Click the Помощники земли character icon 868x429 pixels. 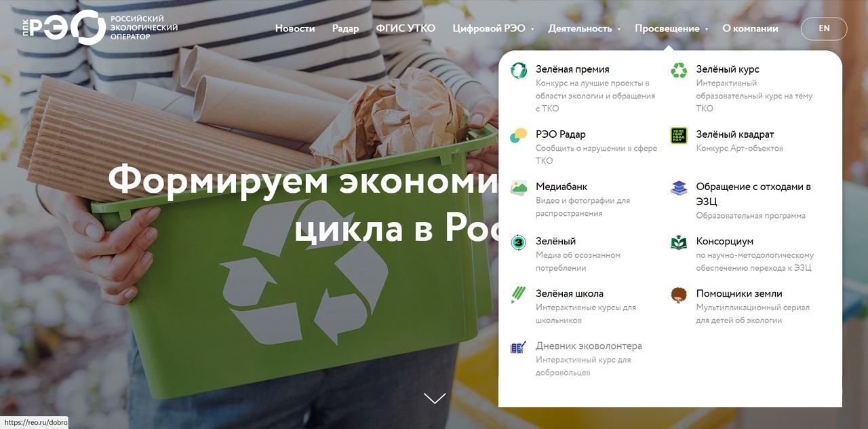pos(679,295)
